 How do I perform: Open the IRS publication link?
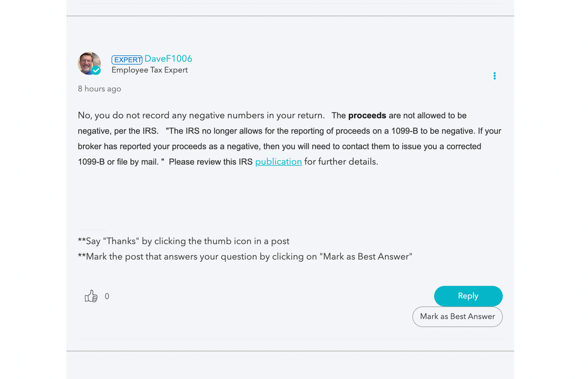pos(278,162)
